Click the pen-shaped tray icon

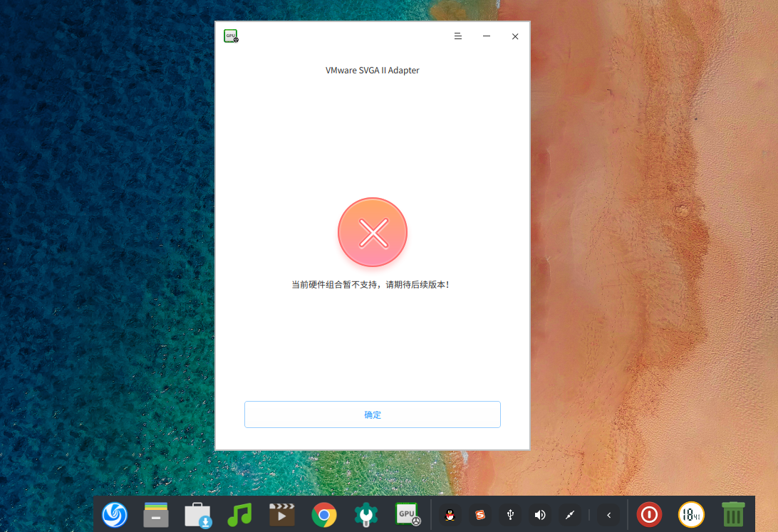(x=570, y=515)
